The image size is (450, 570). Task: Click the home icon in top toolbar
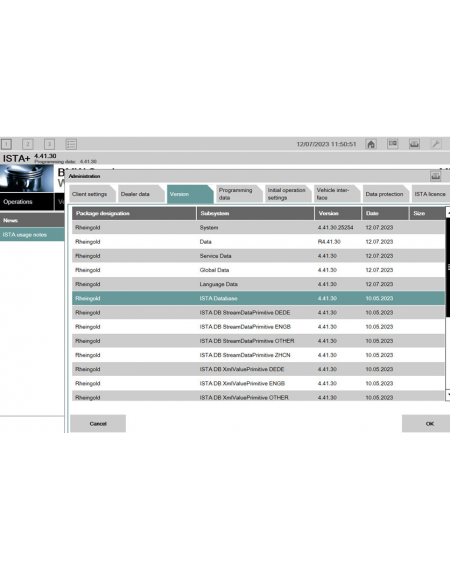click(x=371, y=144)
